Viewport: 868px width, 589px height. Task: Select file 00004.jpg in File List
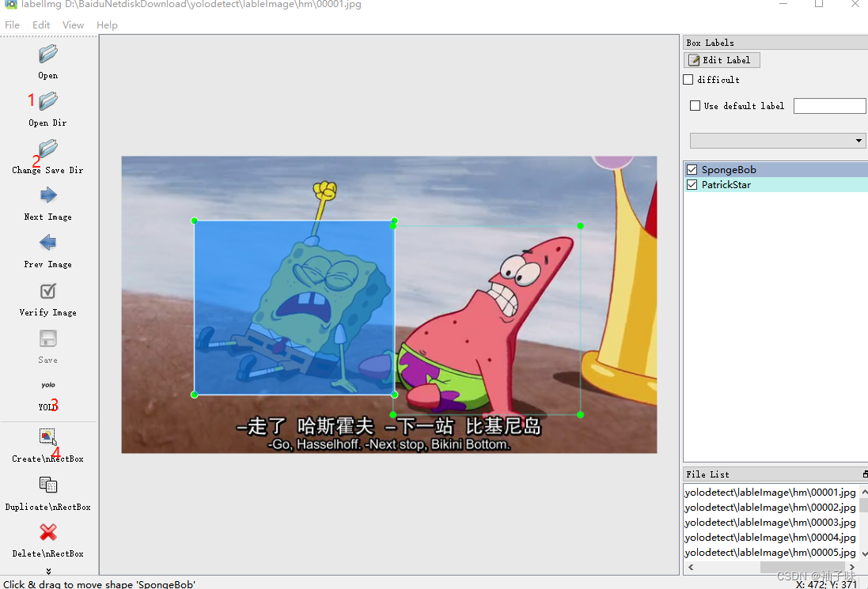click(770, 537)
